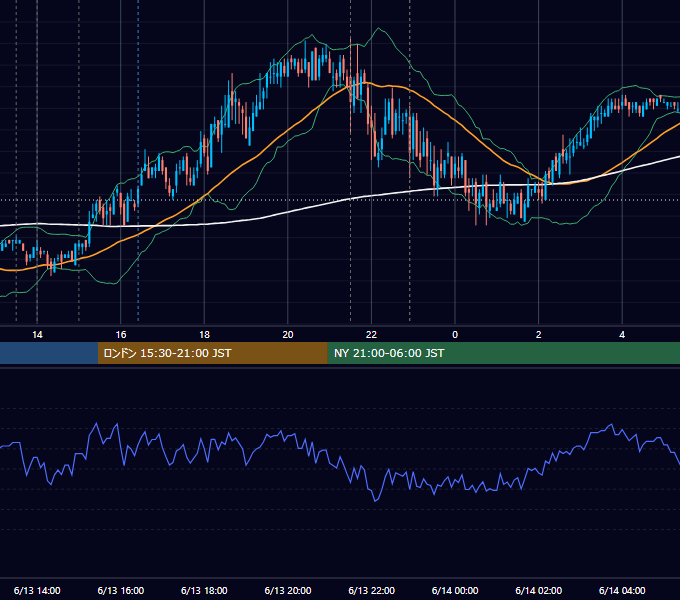Click the London 15:30-21:00 JST session band
680x600 pixels.
pyautogui.click(x=212, y=353)
